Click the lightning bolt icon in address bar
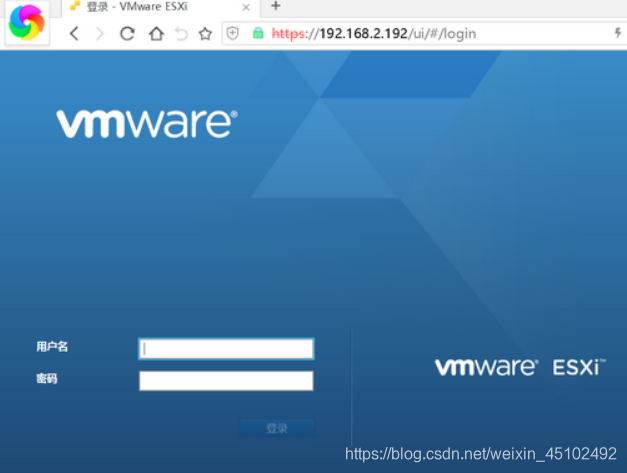The height and width of the screenshot is (473, 627). (x=618, y=33)
